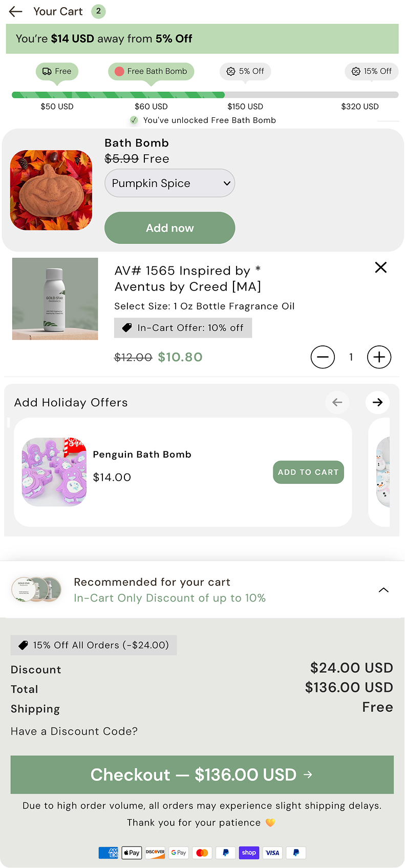Open the pumpkin Bath Bomb product image

[x=51, y=190]
